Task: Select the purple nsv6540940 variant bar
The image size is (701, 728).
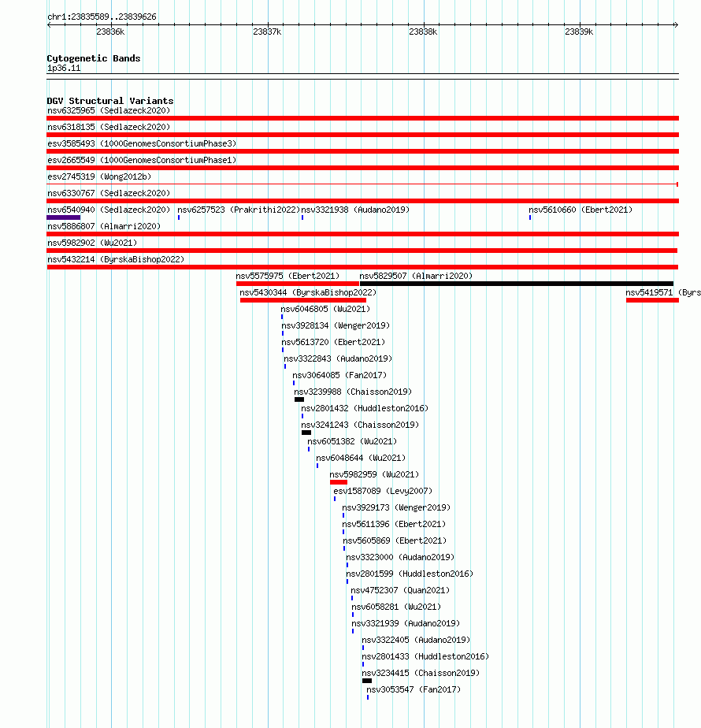Action: (64, 217)
